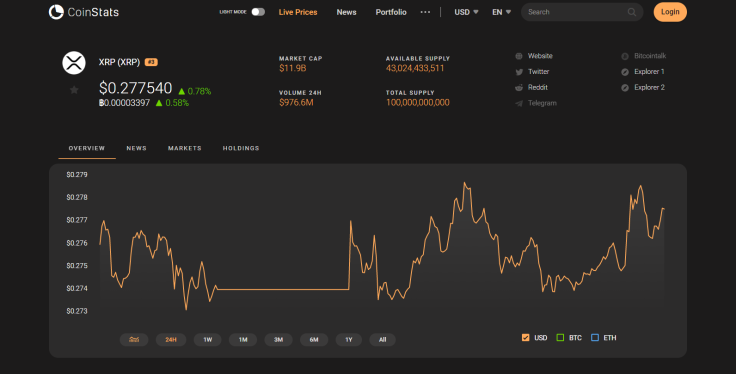
Task: Click the 100,000,000,000 total supply
Action: (x=418, y=103)
